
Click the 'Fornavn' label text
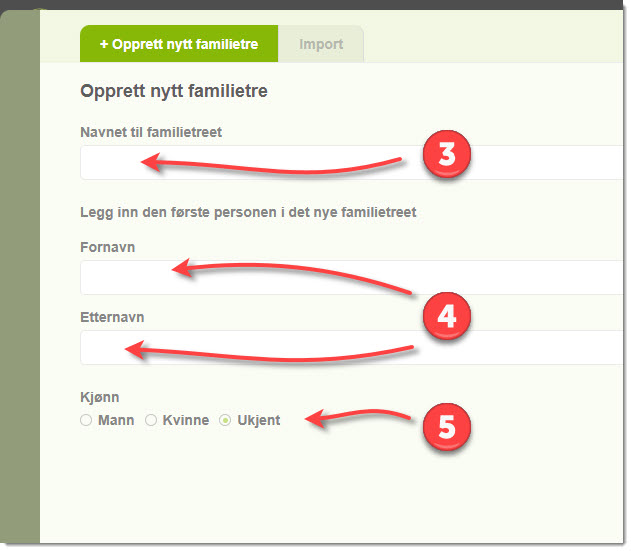pyautogui.click(x=107, y=246)
